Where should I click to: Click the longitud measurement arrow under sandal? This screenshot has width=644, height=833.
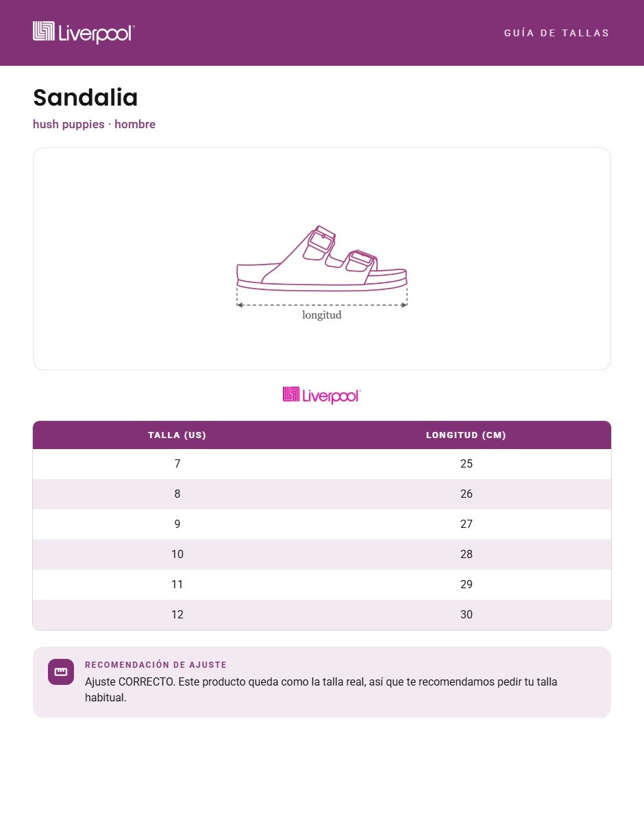(322, 306)
